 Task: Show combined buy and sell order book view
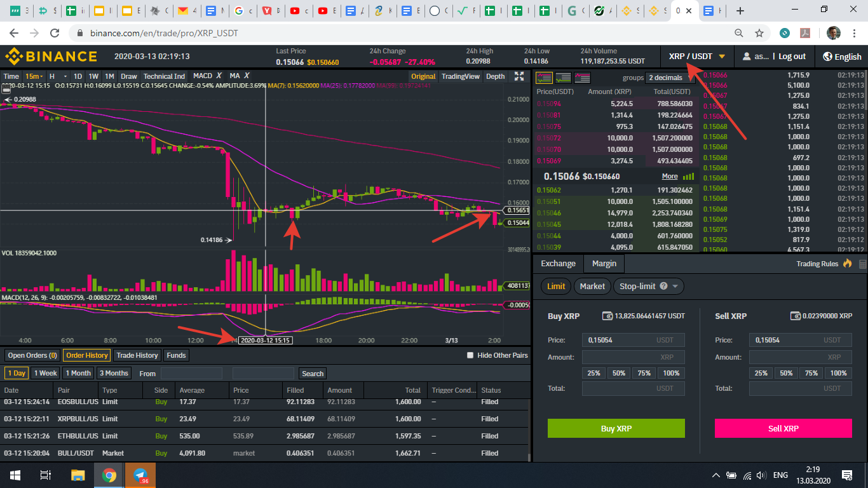point(545,78)
